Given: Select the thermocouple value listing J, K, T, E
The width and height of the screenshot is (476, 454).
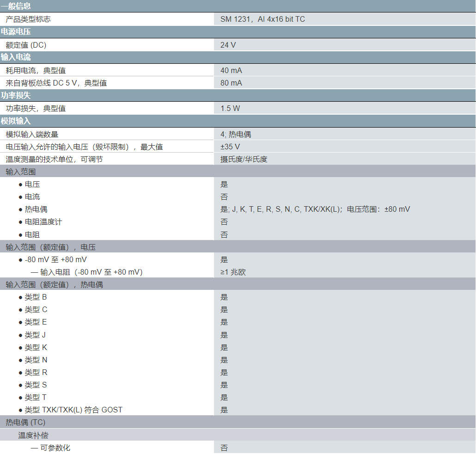Looking at the screenshot, I should pyautogui.click(x=315, y=209).
